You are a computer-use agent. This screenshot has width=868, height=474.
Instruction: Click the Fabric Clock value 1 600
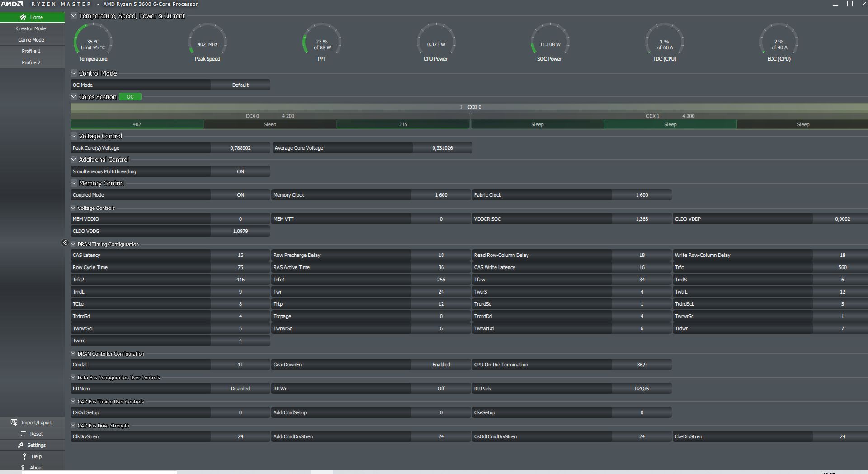click(642, 195)
